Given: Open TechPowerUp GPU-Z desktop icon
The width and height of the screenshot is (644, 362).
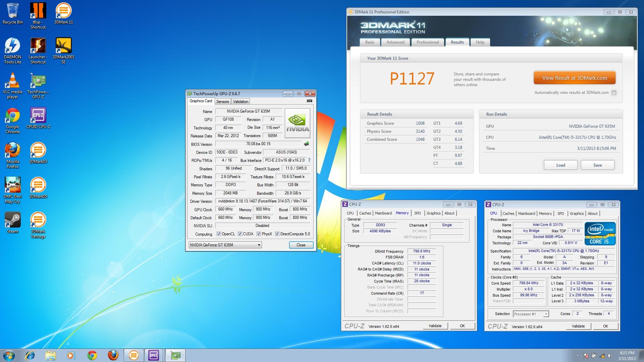Looking at the screenshot, I should click(x=38, y=85).
